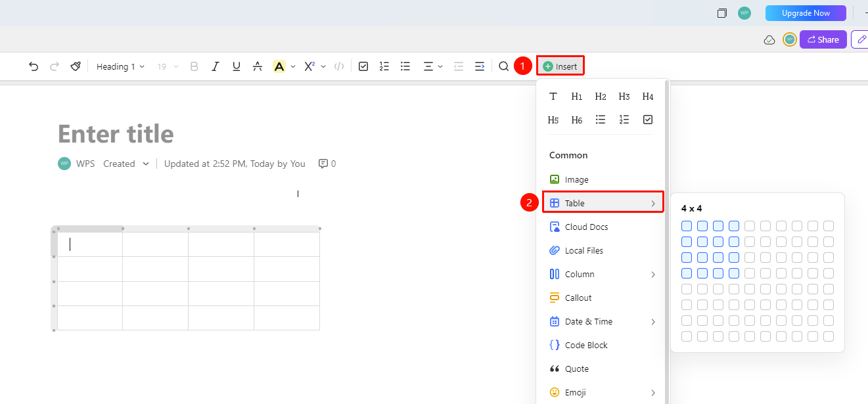Open the Table submenu item
This screenshot has height=404, width=868.
(603, 204)
